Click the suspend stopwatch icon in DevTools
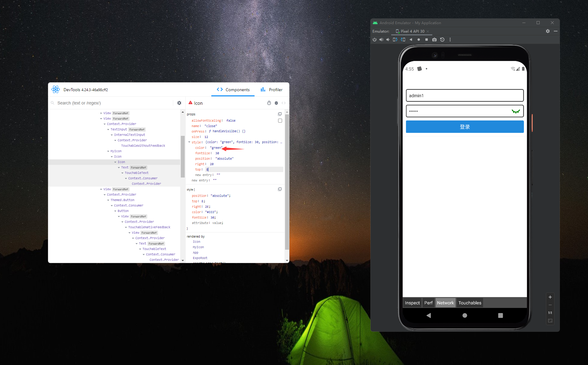Image resolution: width=588 pixels, height=365 pixels. [x=269, y=103]
